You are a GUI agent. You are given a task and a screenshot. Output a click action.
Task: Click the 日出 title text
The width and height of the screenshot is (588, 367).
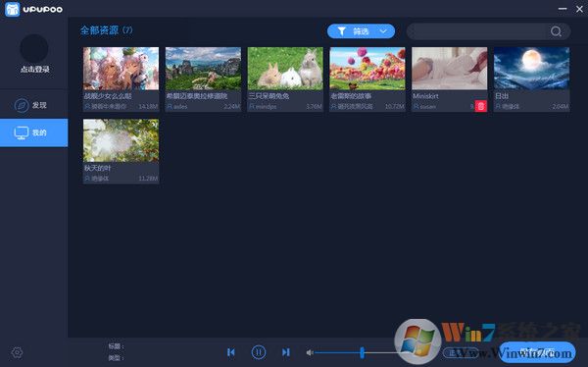[502, 96]
